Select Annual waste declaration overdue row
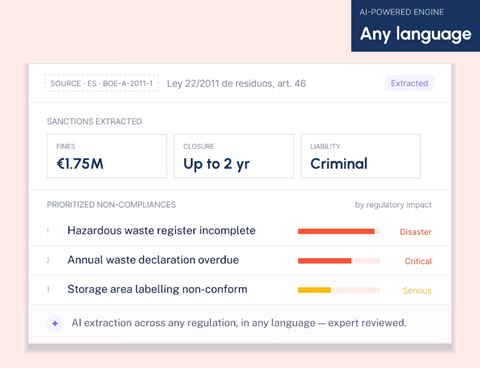Image resolution: width=480 pixels, height=368 pixels. pos(239,260)
